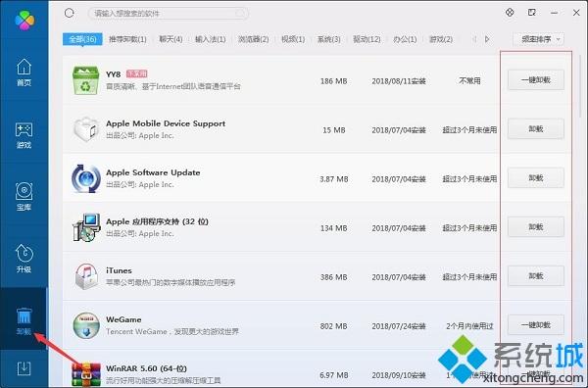The width and height of the screenshot is (588, 388).
Task: Minimize the software manager window
Action: click(554, 13)
